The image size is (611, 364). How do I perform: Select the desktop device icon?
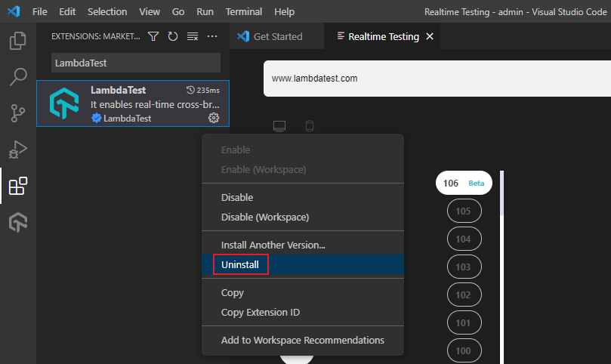(279, 126)
